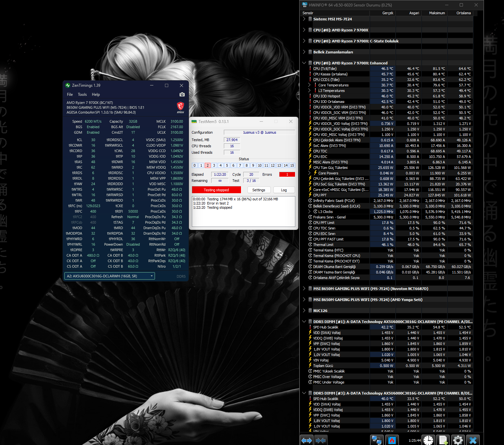The height and width of the screenshot is (445, 504).
Task: Click status box 0 in TestMem5
Action: tap(194, 165)
